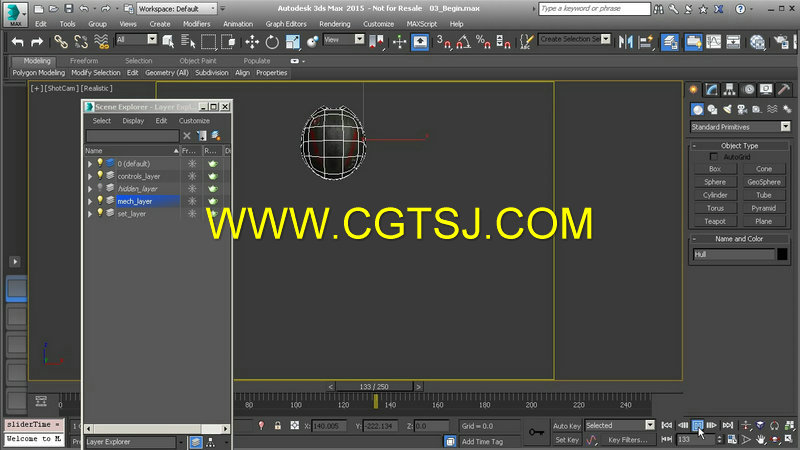Go to the end frame
This screenshot has width=800, height=450.
pos(728,425)
